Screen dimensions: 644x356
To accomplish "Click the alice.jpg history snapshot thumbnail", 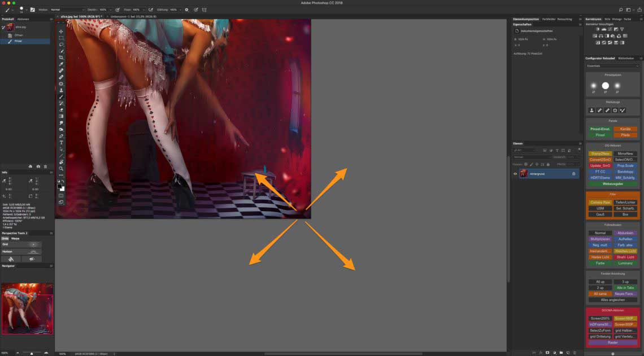I will pos(10,27).
